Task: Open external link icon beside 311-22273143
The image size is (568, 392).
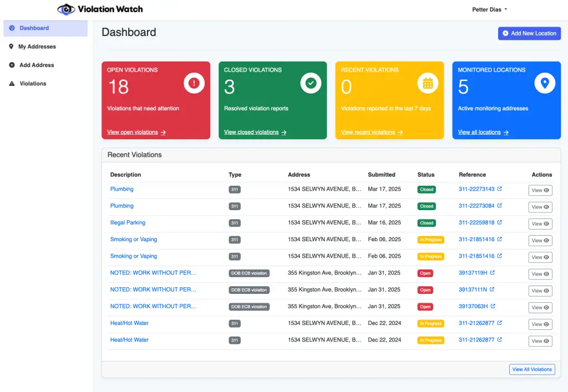Action: click(500, 189)
